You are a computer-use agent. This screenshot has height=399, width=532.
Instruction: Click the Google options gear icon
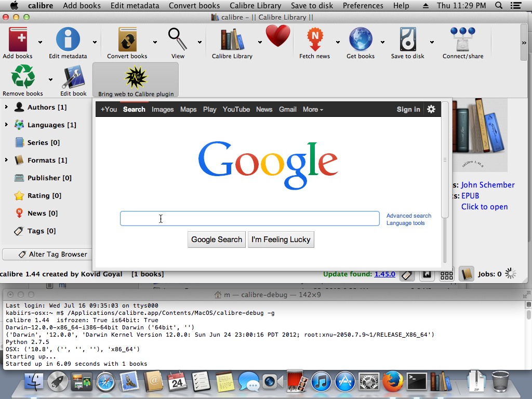tap(431, 109)
